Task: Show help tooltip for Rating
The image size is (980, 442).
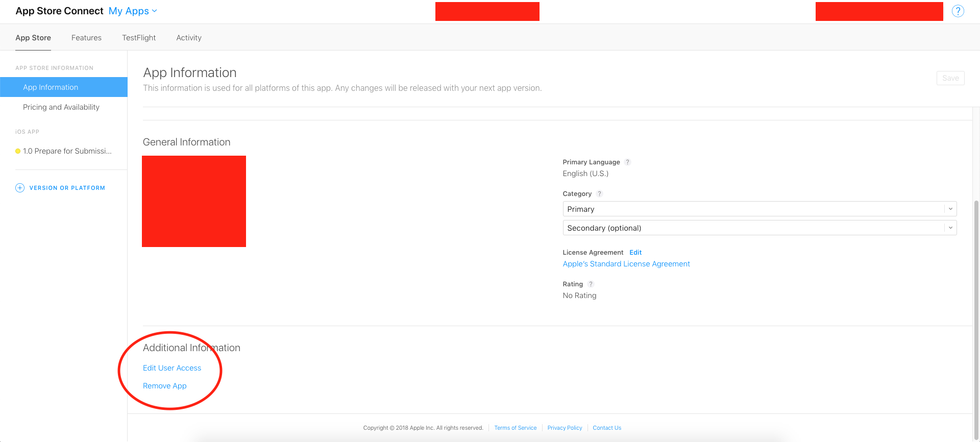Action: [591, 284]
